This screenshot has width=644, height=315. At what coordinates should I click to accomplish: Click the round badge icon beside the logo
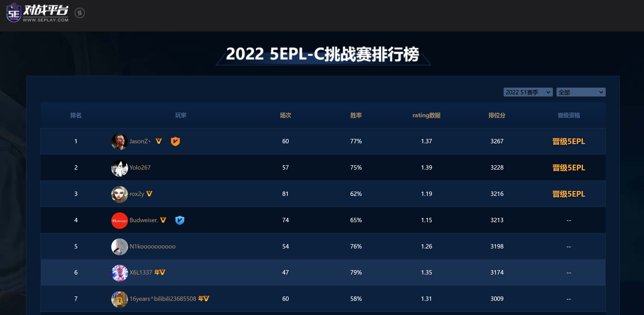coord(80,13)
